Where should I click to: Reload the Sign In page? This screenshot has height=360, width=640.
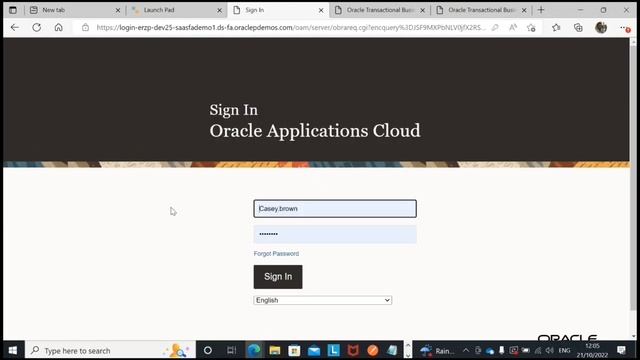[x=37, y=27]
